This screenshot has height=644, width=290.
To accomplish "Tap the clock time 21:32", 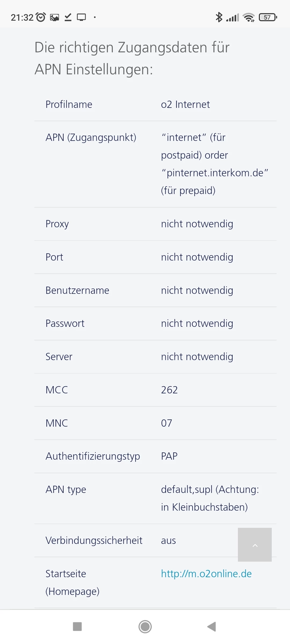I will (22, 17).
